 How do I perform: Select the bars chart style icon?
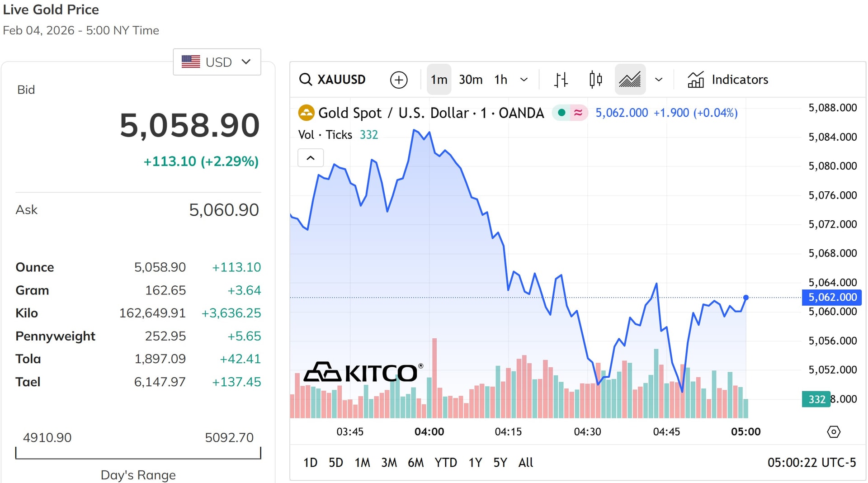click(561, 80)
